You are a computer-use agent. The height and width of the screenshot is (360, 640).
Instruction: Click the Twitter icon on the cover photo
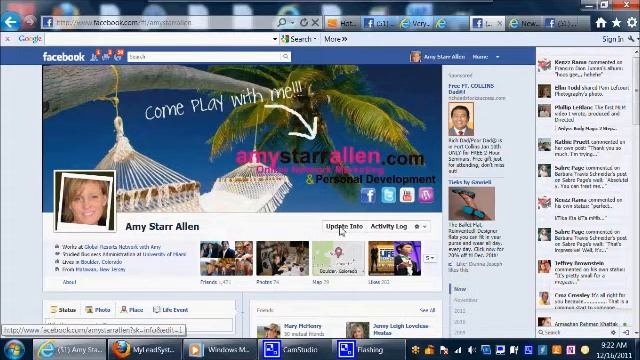388,195
